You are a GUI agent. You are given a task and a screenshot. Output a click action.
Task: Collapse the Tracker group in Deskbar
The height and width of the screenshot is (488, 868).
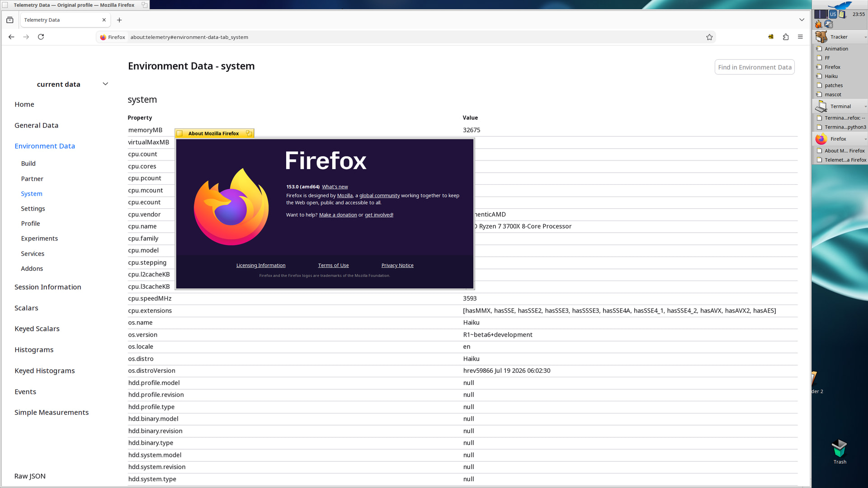point(865,37)
